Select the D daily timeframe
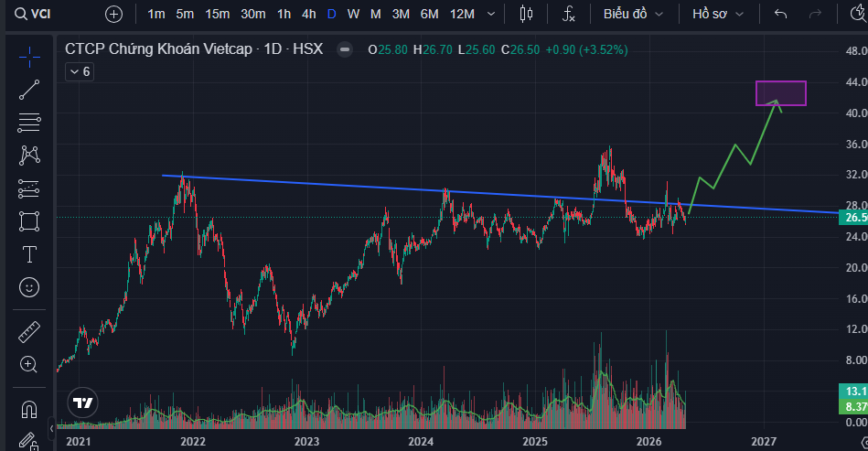This screenshot has height=451, width=868. 332,14
